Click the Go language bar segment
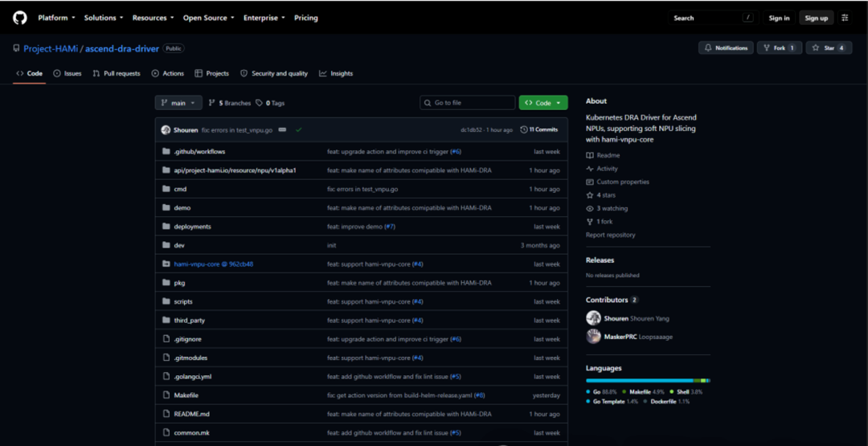 click(640, 381)
